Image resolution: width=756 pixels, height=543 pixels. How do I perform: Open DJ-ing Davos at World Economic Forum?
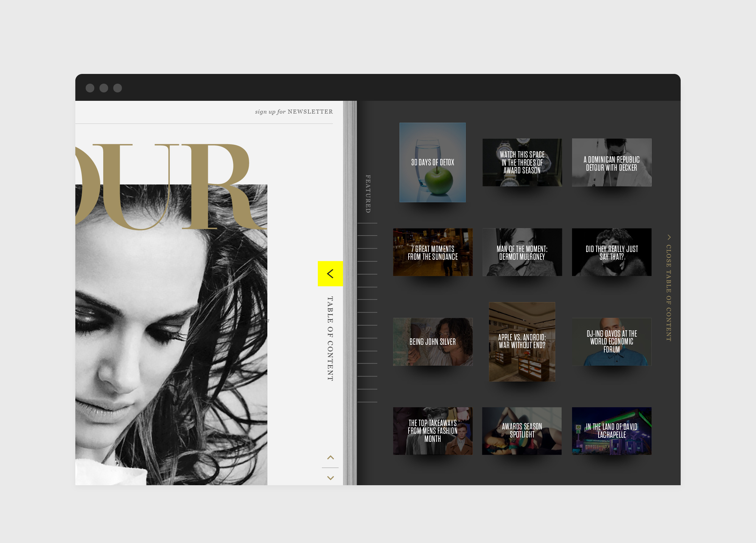(x=611, y=342)
